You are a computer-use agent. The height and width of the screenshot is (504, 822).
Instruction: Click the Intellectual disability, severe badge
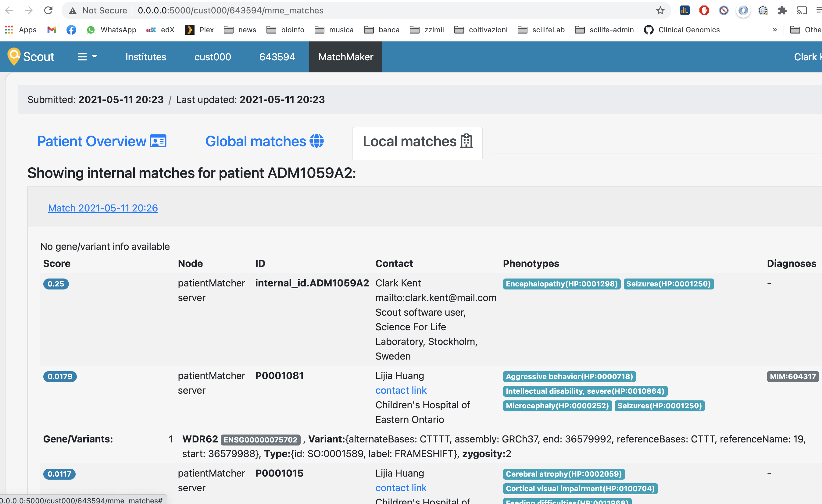pos(585,391)
